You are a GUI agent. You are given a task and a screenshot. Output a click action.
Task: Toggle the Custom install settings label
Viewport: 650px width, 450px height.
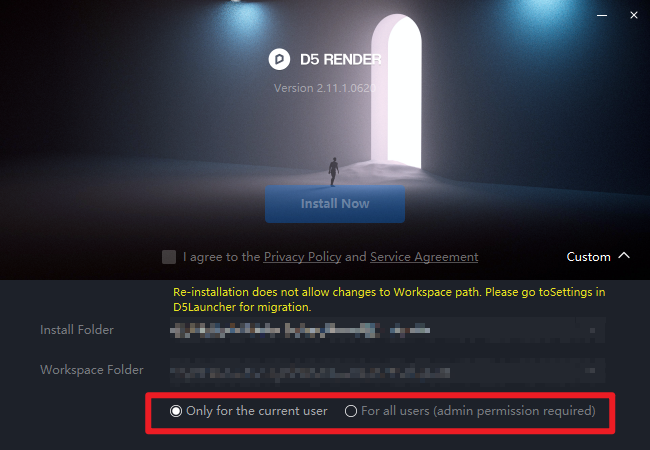pyautogui.click(x=588, y=257)
